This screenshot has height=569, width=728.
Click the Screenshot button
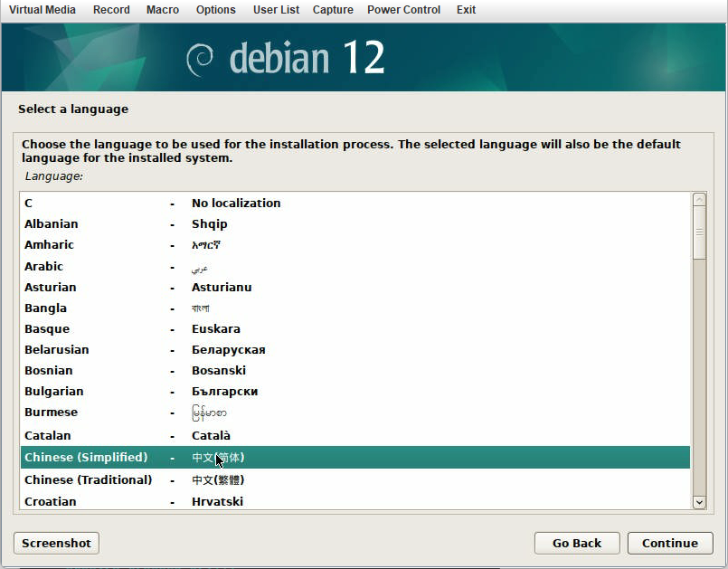(57, 543)
